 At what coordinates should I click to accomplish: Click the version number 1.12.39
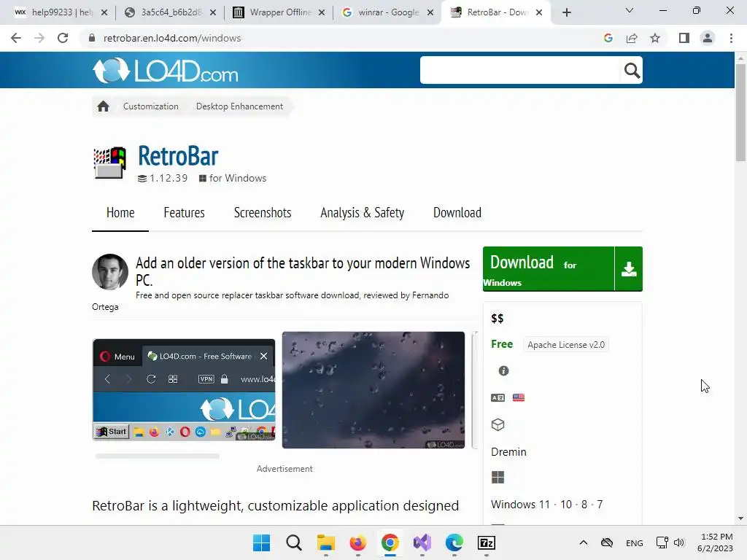pyautogui.click(x=169, y=178)
